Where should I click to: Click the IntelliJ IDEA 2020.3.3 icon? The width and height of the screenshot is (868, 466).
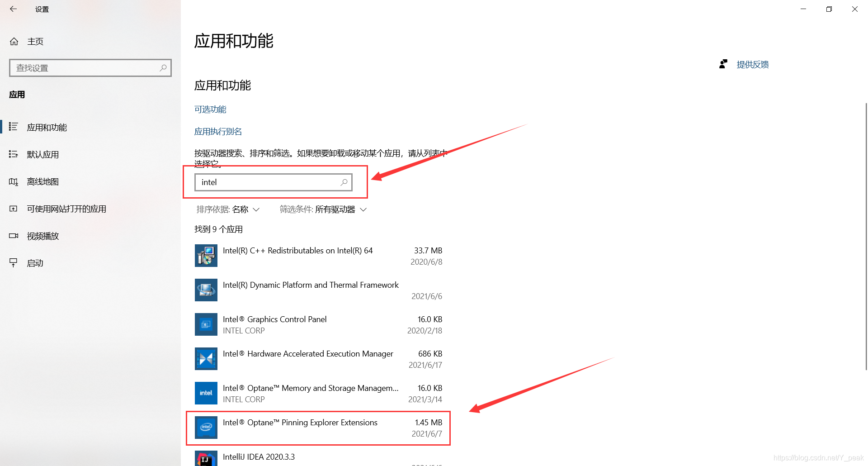[x=206, y=458]
